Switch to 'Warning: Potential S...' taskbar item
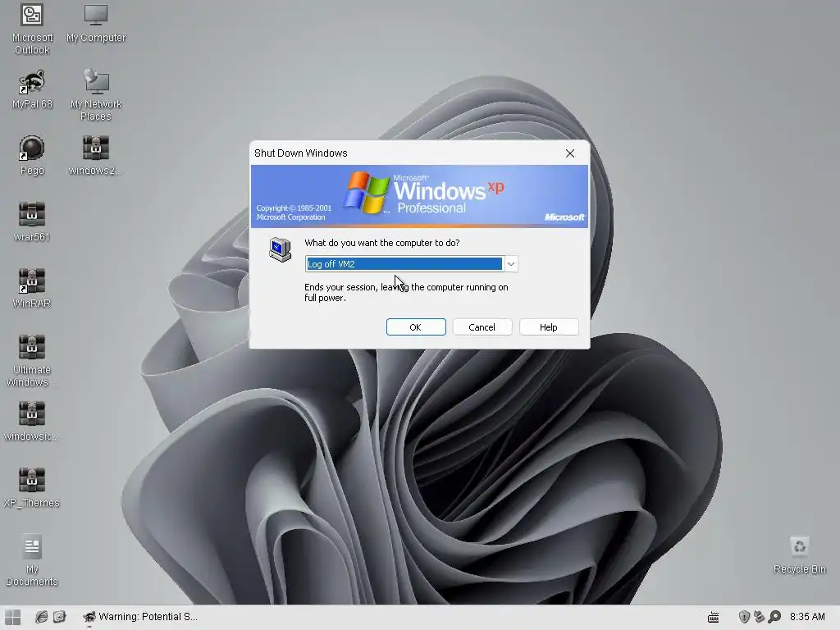Viewport: 840px width, 630px height. click(140, 617)
